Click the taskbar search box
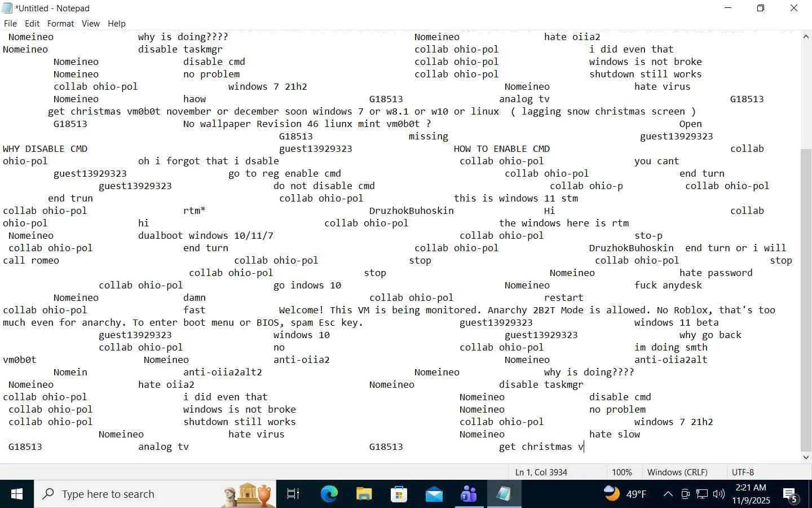Screen dimensions: 812x508 click(x=155, y=494)
